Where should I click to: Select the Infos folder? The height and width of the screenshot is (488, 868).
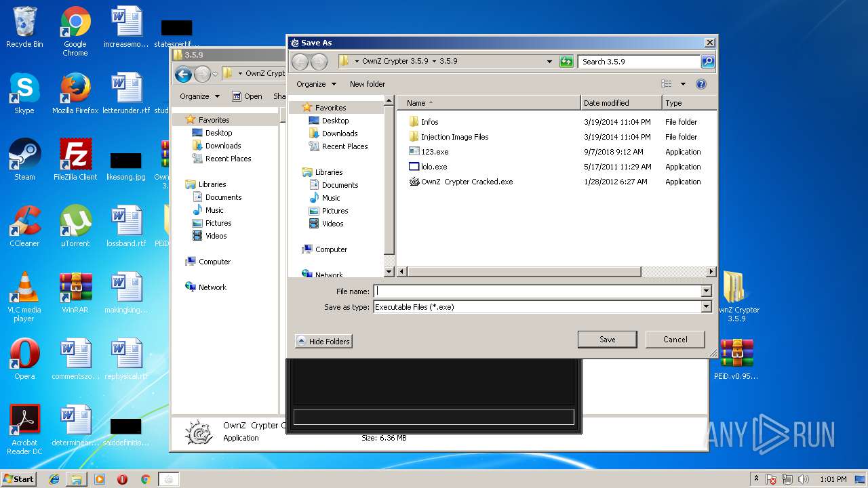pos(430,122)
